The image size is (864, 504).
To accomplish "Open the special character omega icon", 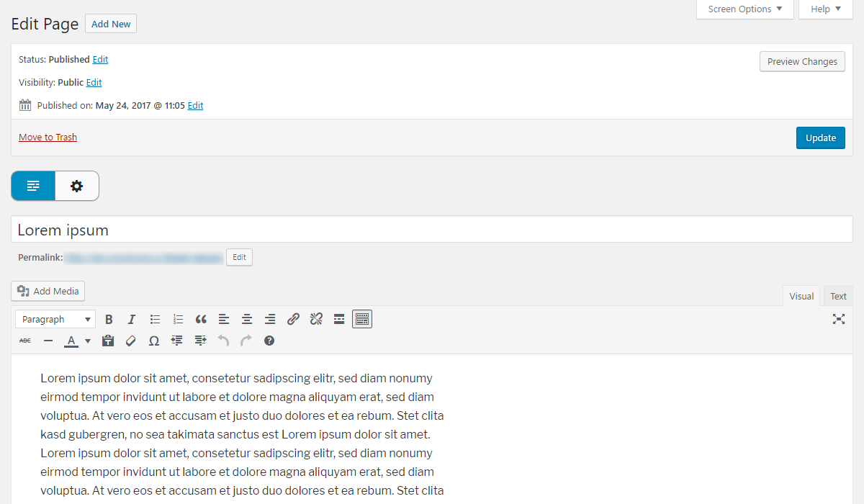I will 154,341.
